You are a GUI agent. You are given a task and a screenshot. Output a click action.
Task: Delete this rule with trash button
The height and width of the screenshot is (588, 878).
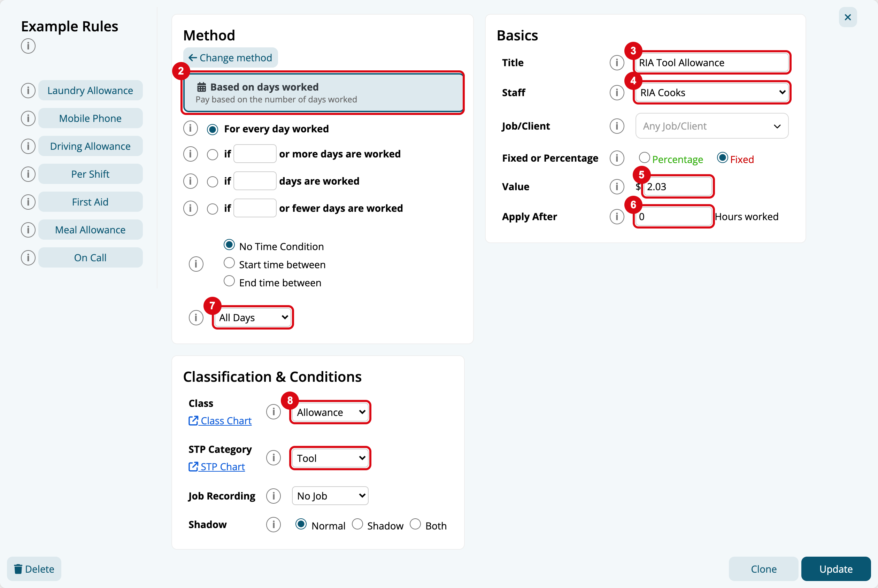pos(34,569)
